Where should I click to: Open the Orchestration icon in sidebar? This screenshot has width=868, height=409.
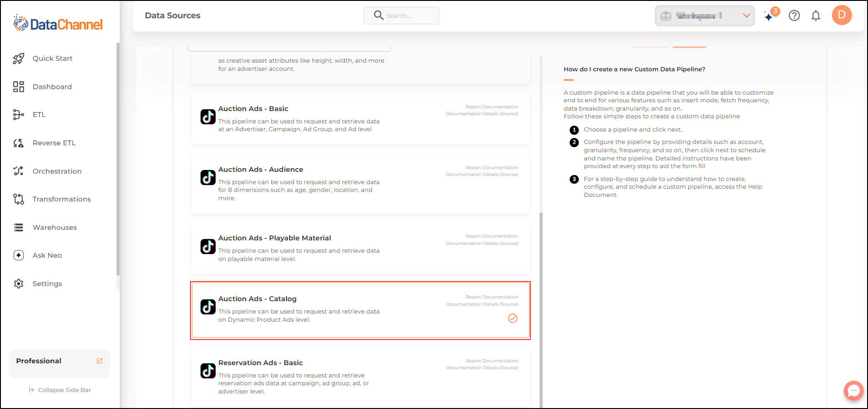tap(18, 171)
